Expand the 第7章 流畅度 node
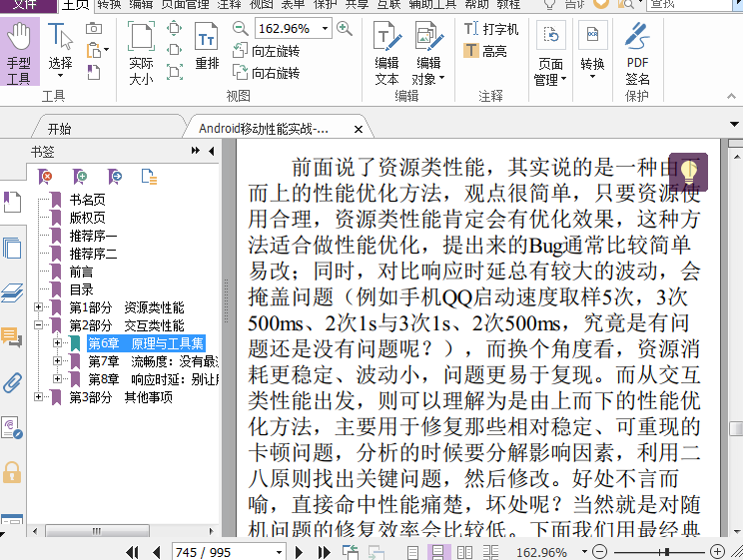The width and height of the screenshot is (743, 560). (x=57, y=361)
